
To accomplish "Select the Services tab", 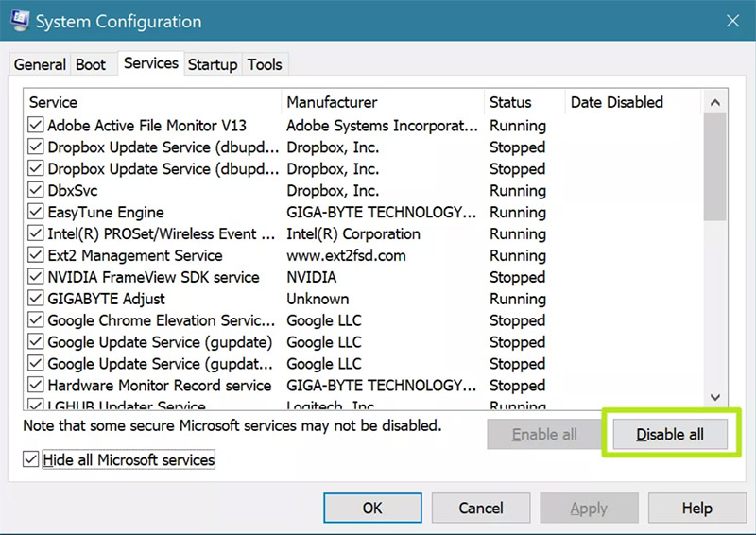I will [x=151, y=63].
